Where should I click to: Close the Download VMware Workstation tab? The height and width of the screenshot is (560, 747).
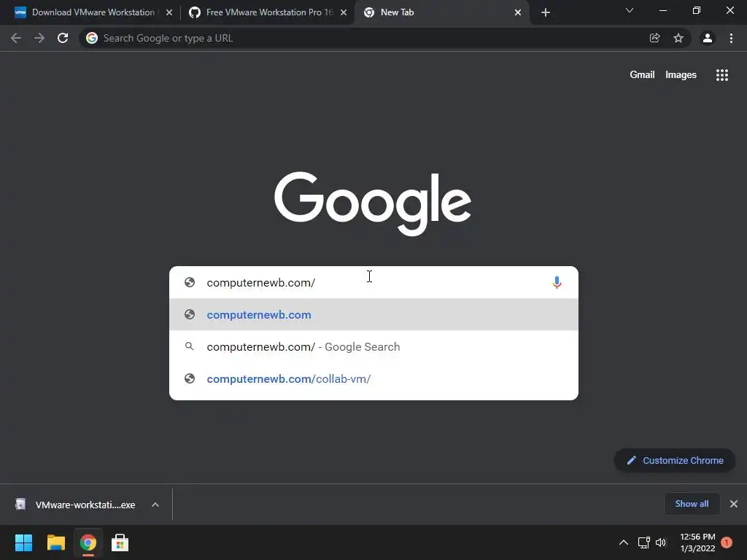click(169, 12)
